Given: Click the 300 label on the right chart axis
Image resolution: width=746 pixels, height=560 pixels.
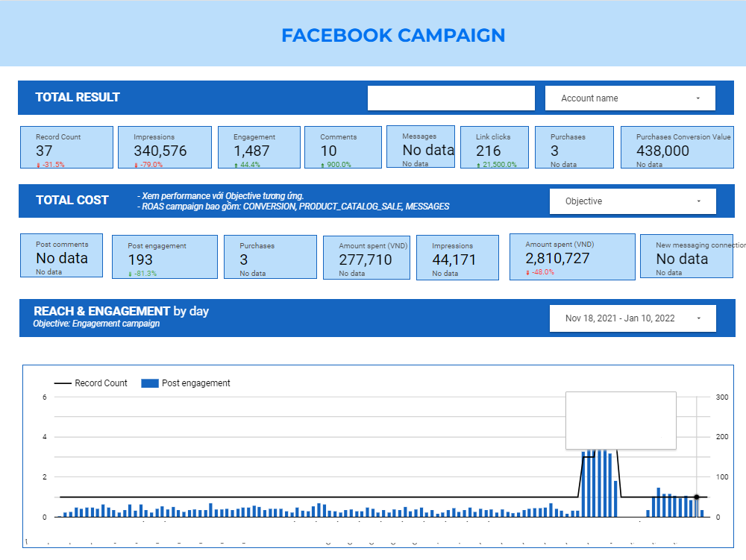Looking at the screenshot, I should (x=721, y=397).
